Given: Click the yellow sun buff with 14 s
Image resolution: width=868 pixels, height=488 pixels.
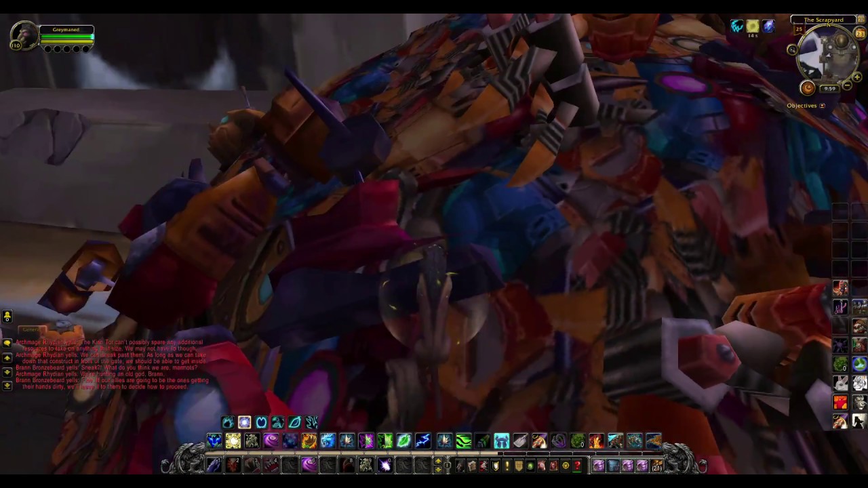Looking at the screenshot, I should coord(752,26).
